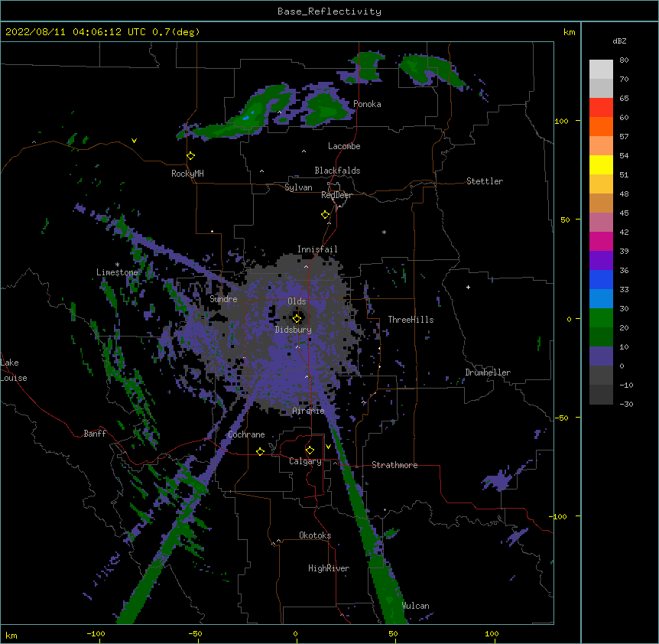
Task: Click the Lake Louise label
Action: click(x=12, y=370)
